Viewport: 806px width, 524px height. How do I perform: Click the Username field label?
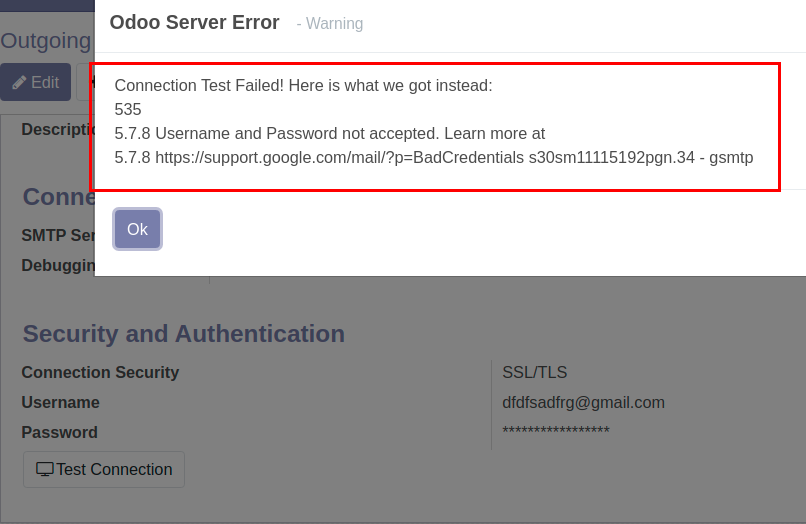click(x=60, y=402)
